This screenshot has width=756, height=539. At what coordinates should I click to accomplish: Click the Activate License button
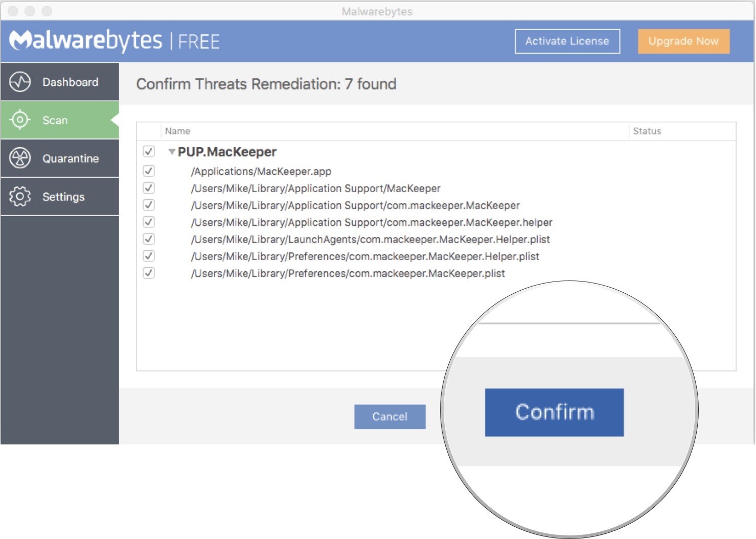[x=567, y=41]
